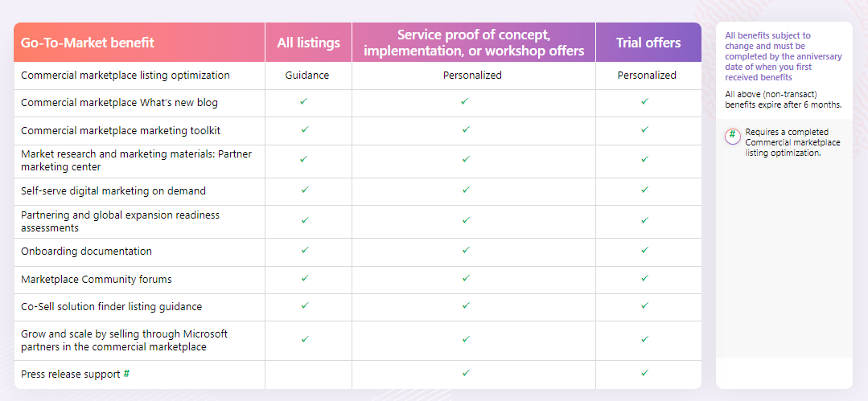The height and width of the screenshot is (401, 868).
Task: Click Trial offers checkmark for marketing toolkit row
Action: 644,129
